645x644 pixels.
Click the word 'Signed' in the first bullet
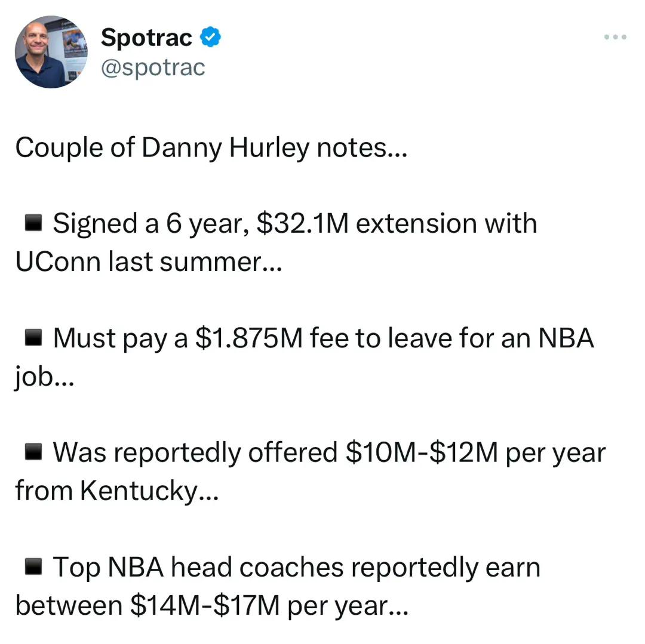pos(95,224)
